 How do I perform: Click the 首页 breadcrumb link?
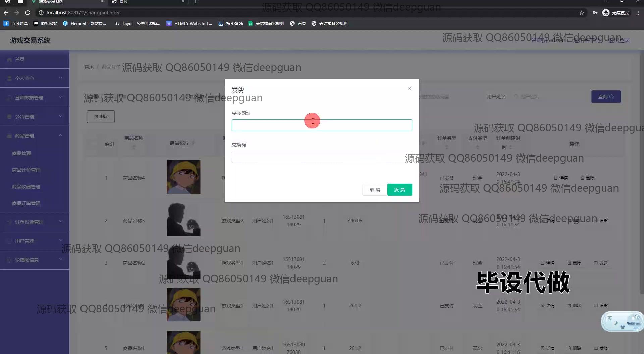pos(89,67)
